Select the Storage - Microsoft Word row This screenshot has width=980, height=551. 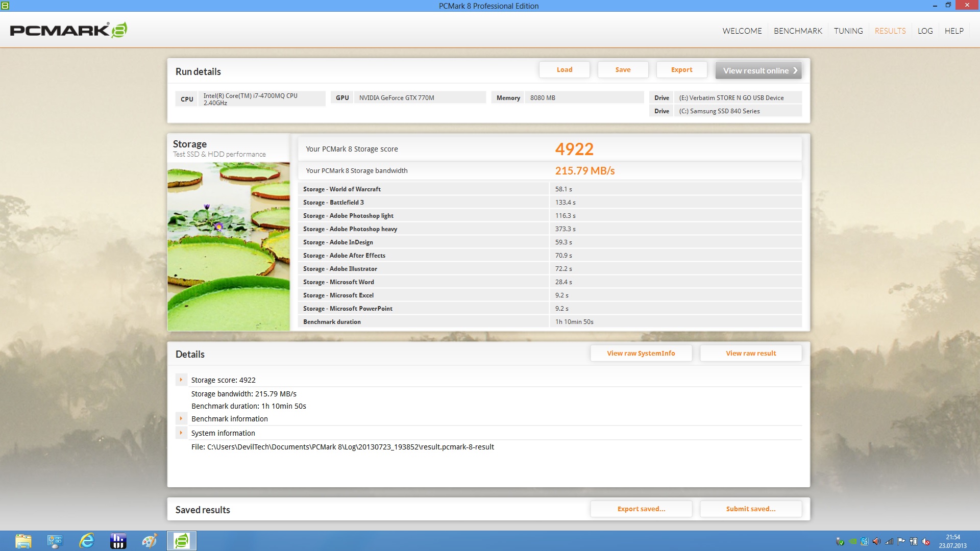click(550, 282)
